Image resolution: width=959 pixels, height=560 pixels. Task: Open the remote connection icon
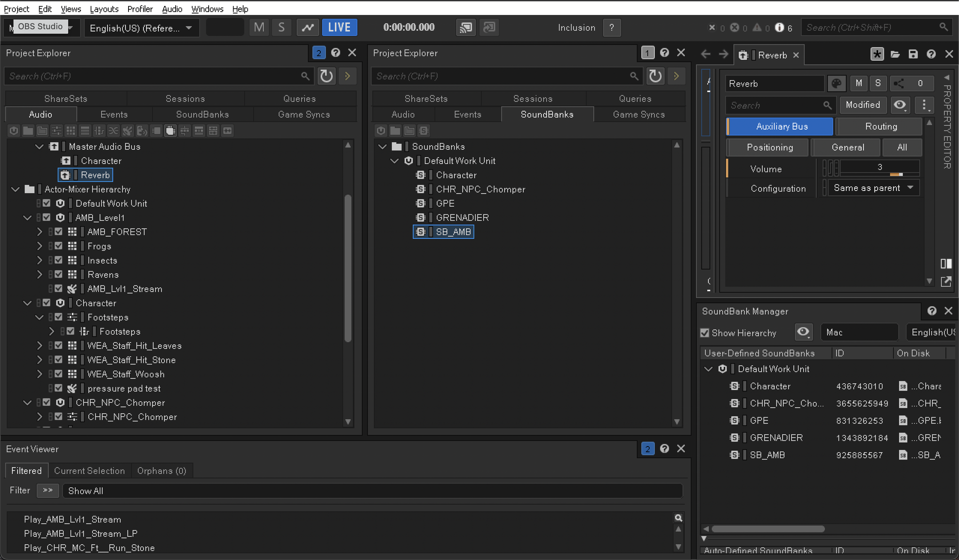(x=466, y=27)
